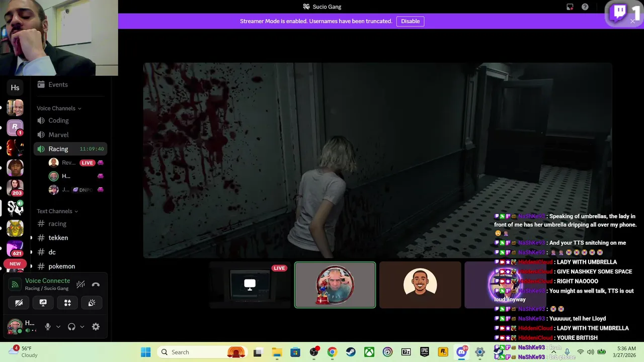Image resolution: width=644 pixels, height=362 pixels.
Task: Click the main horror game stream video
Action: coord(377,160)
